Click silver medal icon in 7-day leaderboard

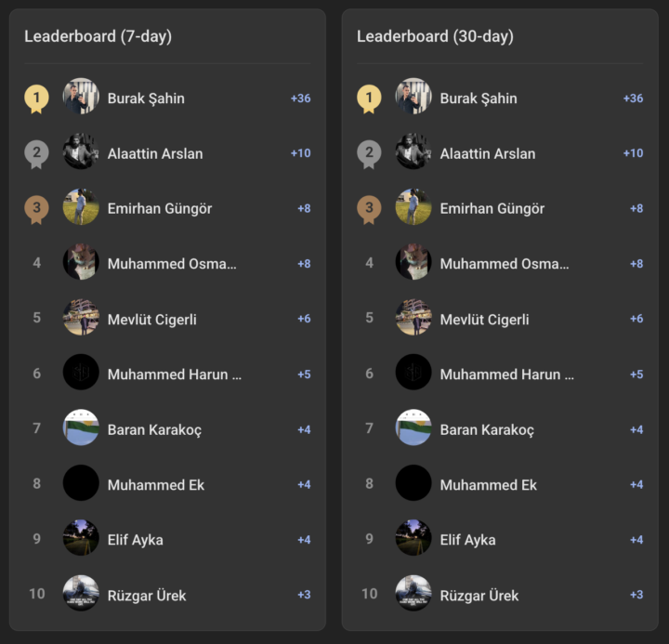pos(36,153)
